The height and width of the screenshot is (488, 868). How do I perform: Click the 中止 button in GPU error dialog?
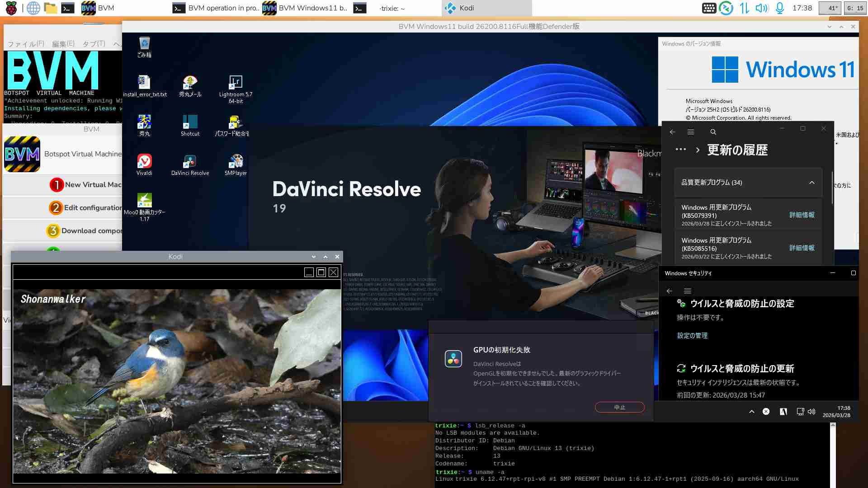(x=619, y=407)
